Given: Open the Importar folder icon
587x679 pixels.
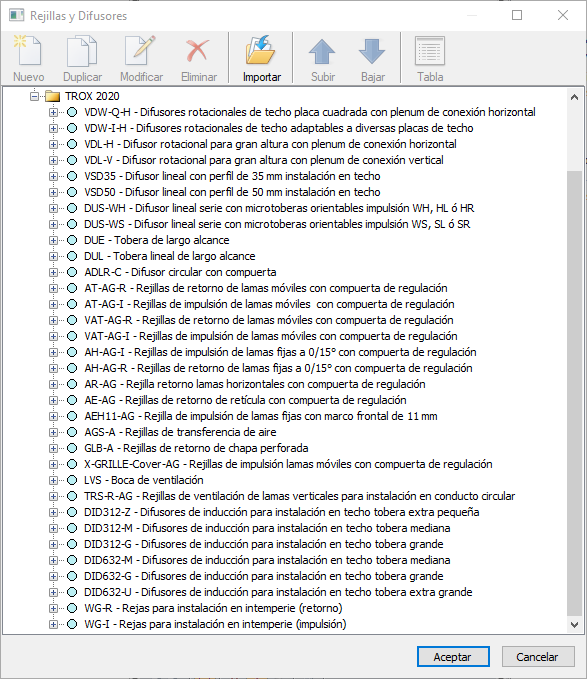Looking at the screenshot, I should pyautogui.click(x=261, y=50).
